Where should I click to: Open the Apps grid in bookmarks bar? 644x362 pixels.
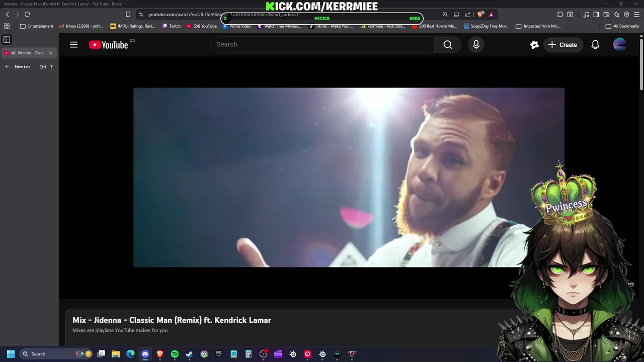[x=7, y=26]
